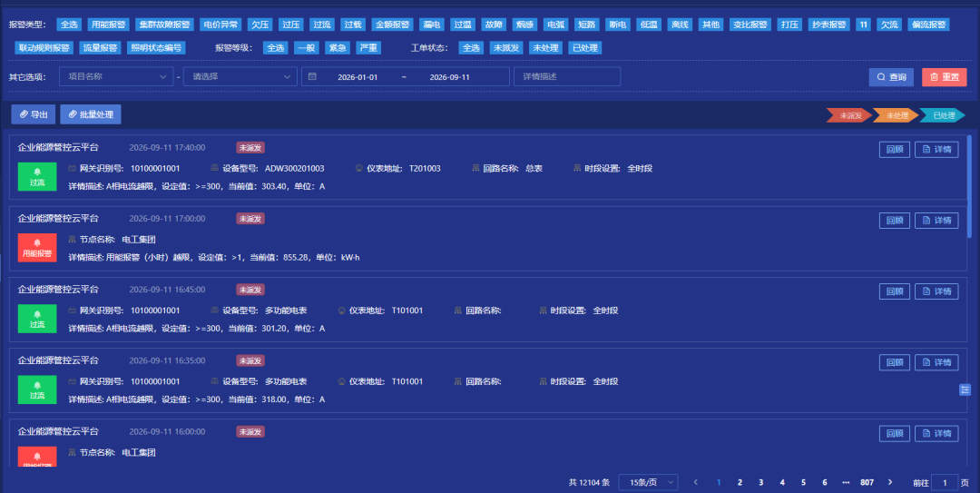Open the 项目名称 dropdown
The image size is (980, 493).
tap(116, 76)
